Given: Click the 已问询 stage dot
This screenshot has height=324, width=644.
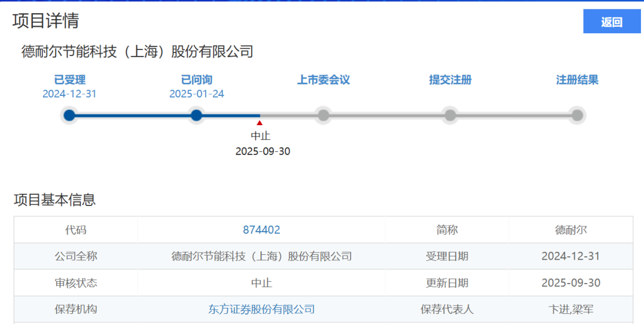Looking at the screenshot, I should 197,116.
